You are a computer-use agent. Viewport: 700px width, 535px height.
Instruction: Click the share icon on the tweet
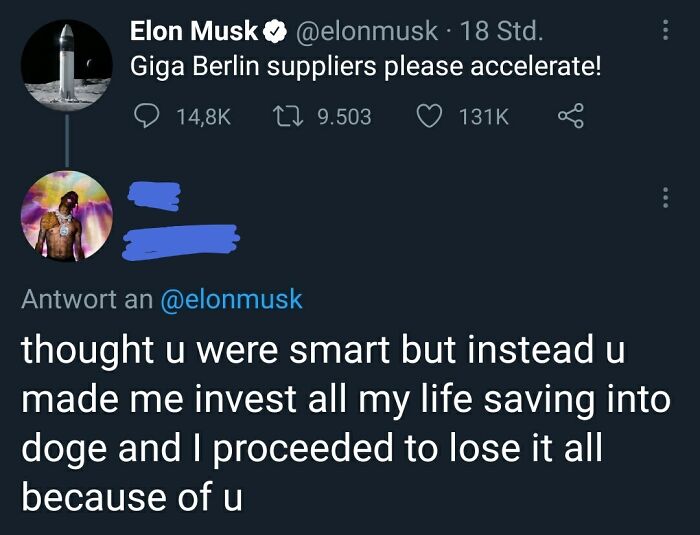[x=568, y=117]
